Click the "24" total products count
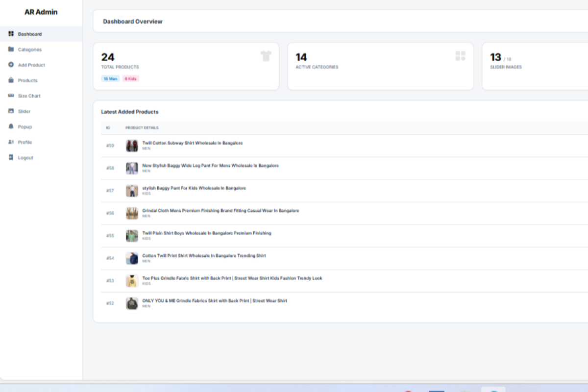Viewport: 588px width, 392px height. [108, 57]
